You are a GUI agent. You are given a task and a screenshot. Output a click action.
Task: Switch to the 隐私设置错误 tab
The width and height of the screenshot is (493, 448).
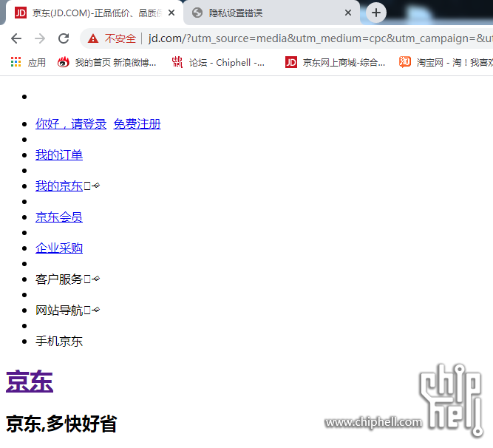tap(272, 13)
